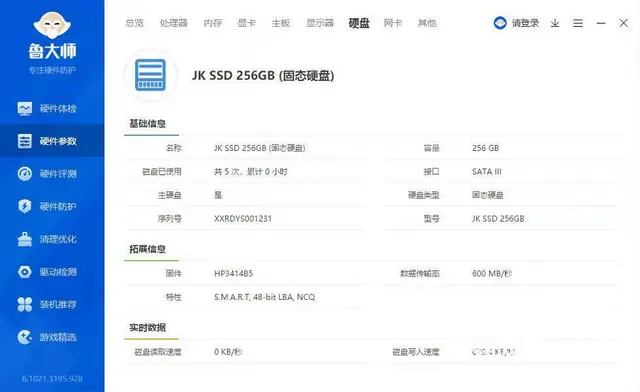Open 硬件体检 label in sidebar

(58, 109)
